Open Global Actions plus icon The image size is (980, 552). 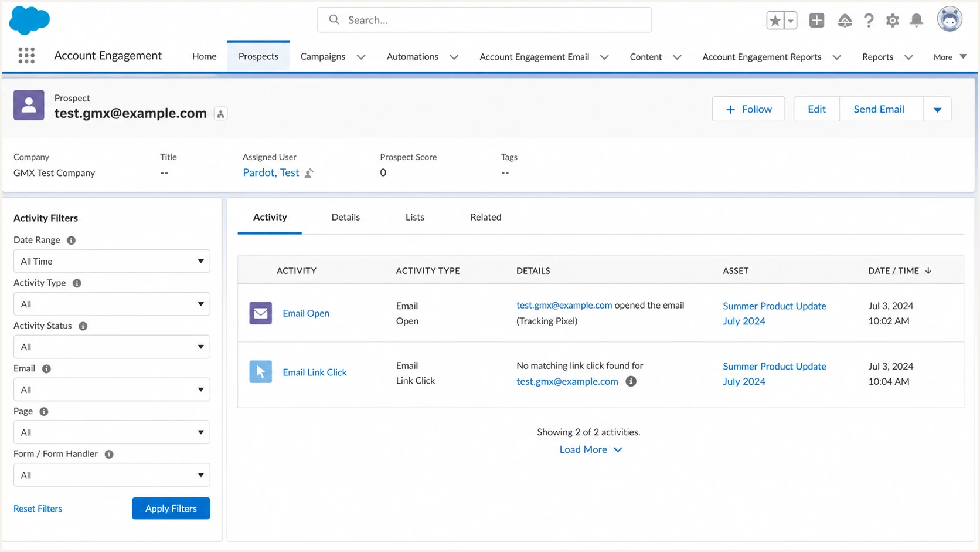(x=816, y=21)
